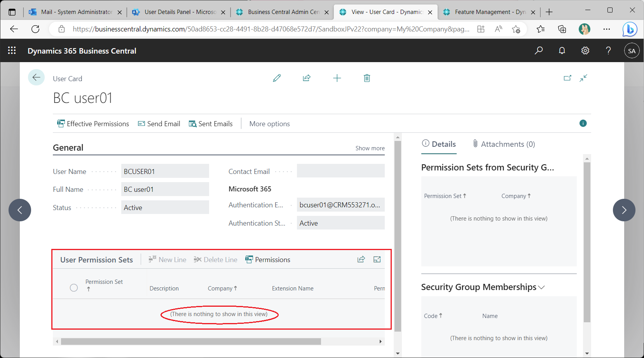Open the Business Central settings gear icon
Image resolution: width=644 pixels, height=358 pixels.
pyautogui.click(x=585, y=50)
